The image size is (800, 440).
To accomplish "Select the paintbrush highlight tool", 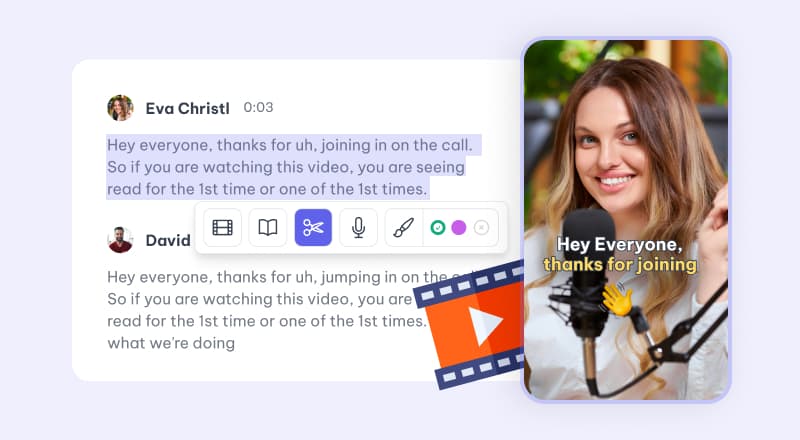I will click(x=403, y=228).
